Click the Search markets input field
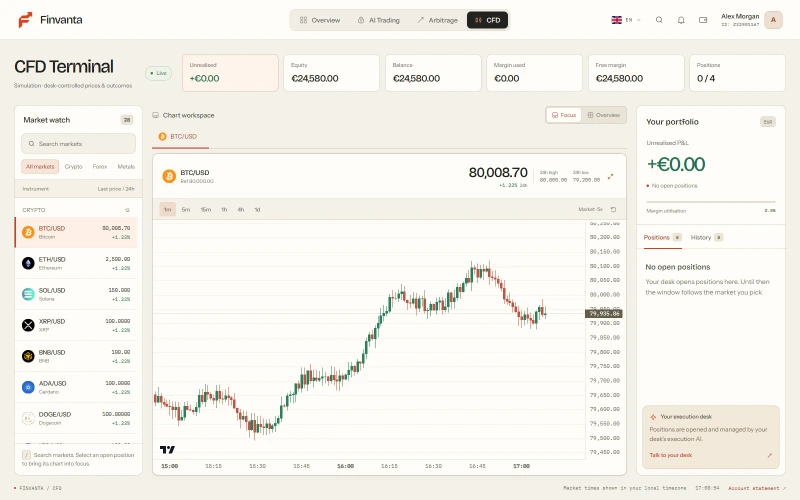800x500 pixels. (x=79, y=144)
